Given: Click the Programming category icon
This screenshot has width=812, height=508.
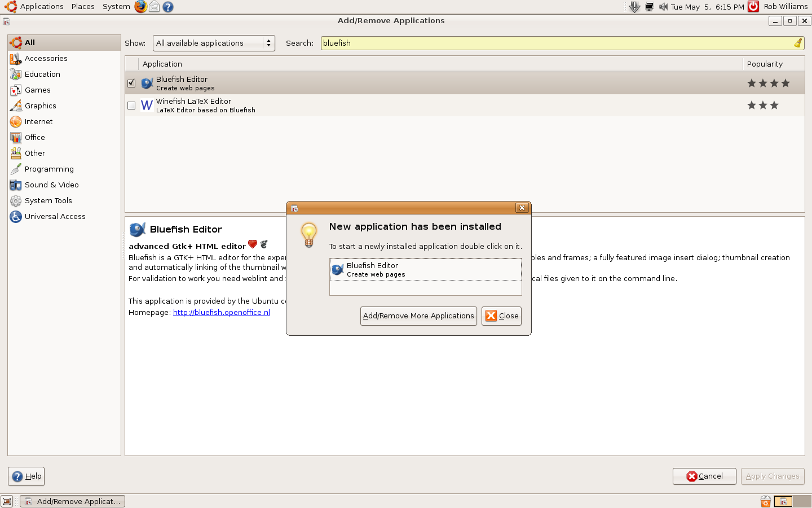Looking at the screenshot, I should pos(16,169).
